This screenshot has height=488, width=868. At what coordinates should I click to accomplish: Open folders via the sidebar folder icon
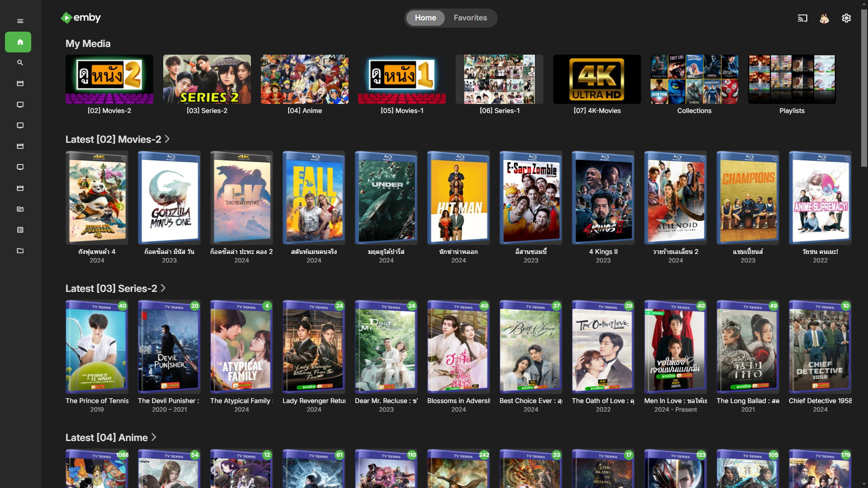[20, 251]
